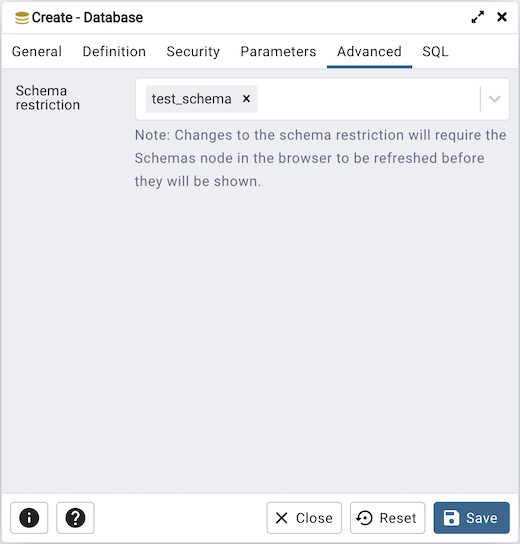
Task: Select the Advanced tab
Action: coord(369,51)
